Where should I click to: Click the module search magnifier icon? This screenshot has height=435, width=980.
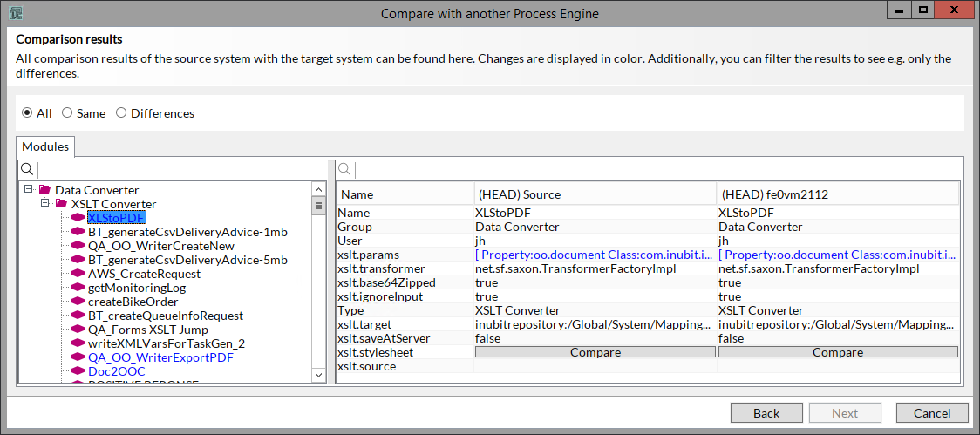tap(27, 169)
